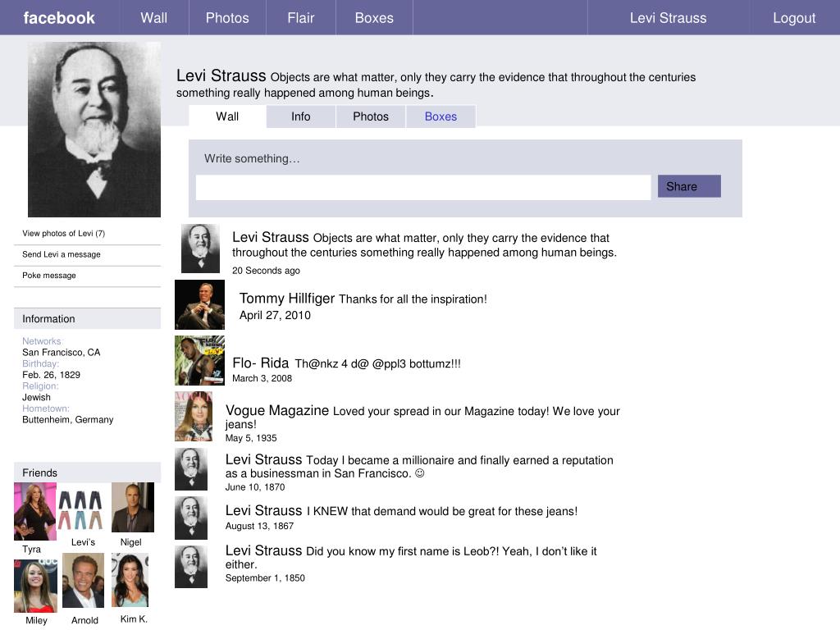The height and width of the screenshot is (630, 840).
Task: Switch to the Info profile tab
Action: tap(300, 116)
